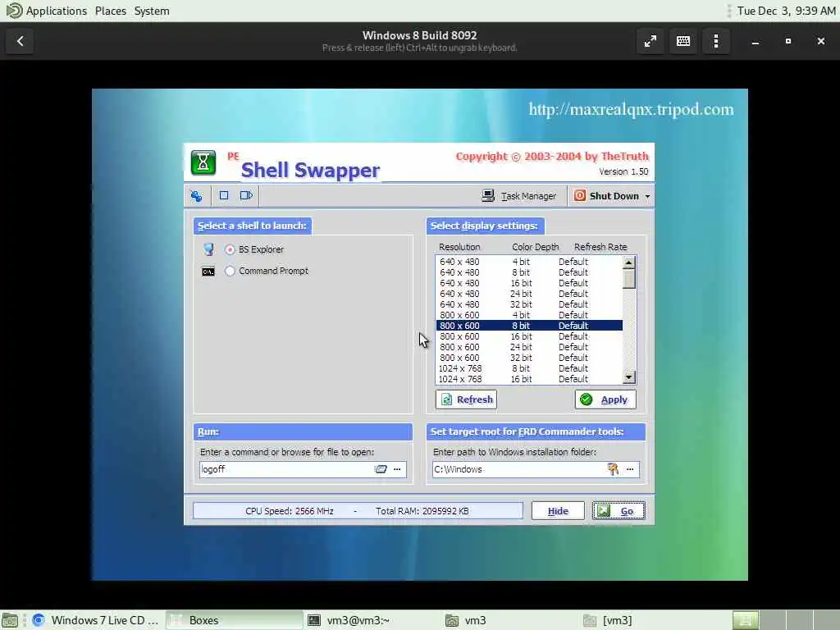The image size is (840, 630).
Task: Switch to Windows 7 Live CD taskbar window
Action: pos(97,620)
